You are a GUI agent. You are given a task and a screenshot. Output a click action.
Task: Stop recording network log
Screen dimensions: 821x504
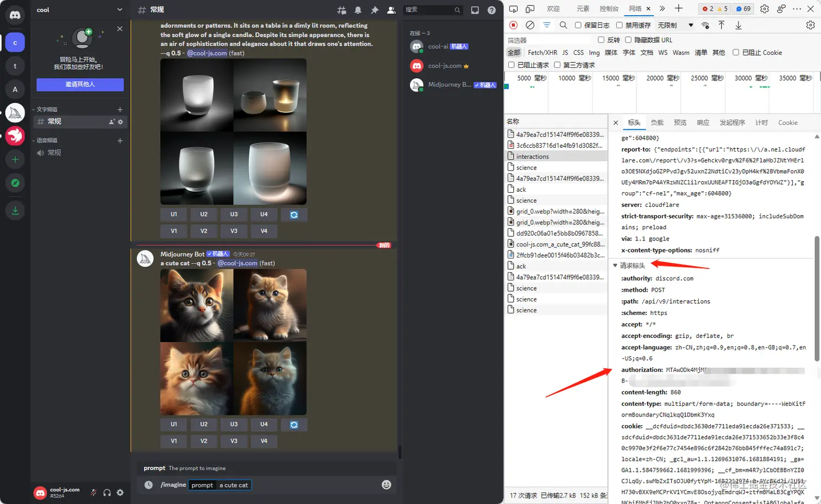pyautogui.click(x=513, y=25)
